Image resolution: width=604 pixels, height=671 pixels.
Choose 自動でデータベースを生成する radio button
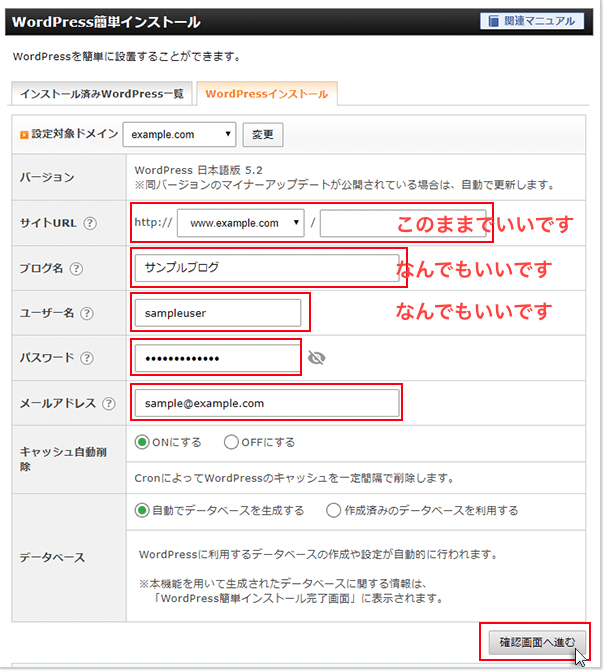click(142, 511)
